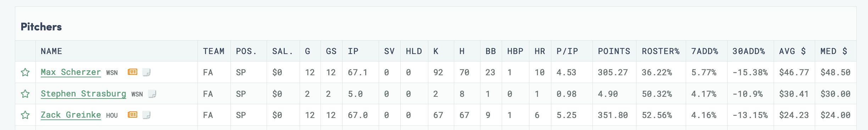868x130 pixels.
Task: Sort pitchers by IP column
Action: [353, 51]
